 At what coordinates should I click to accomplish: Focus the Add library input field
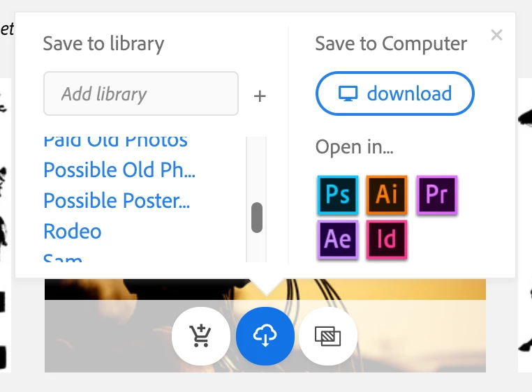point(141,93)
